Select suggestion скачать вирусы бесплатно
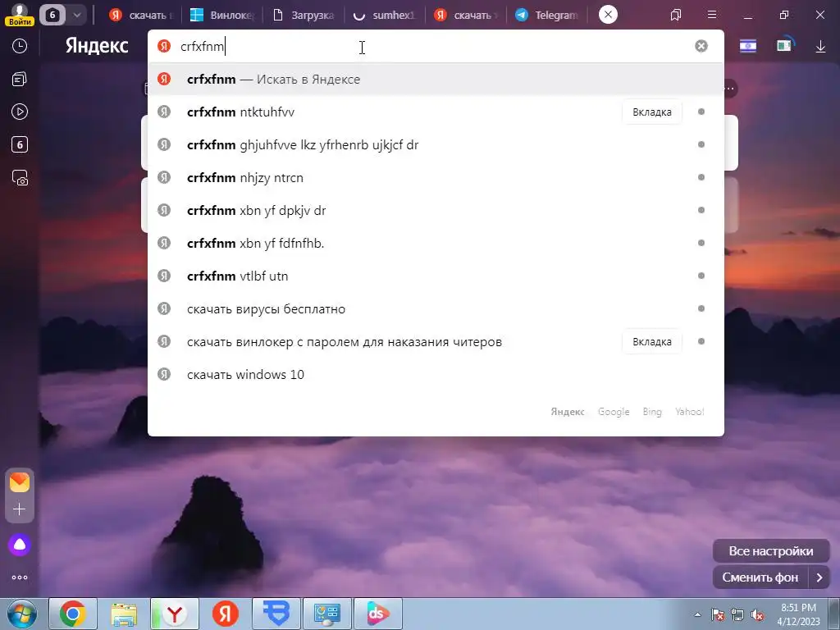The width and height of the screenshot is (840, 630). [436, 309]
